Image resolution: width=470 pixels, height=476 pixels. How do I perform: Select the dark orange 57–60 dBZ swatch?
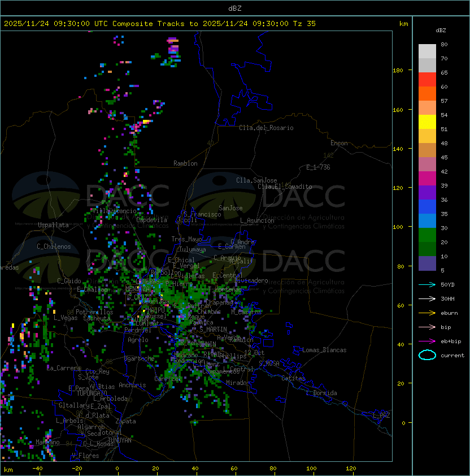coord(427,93)
